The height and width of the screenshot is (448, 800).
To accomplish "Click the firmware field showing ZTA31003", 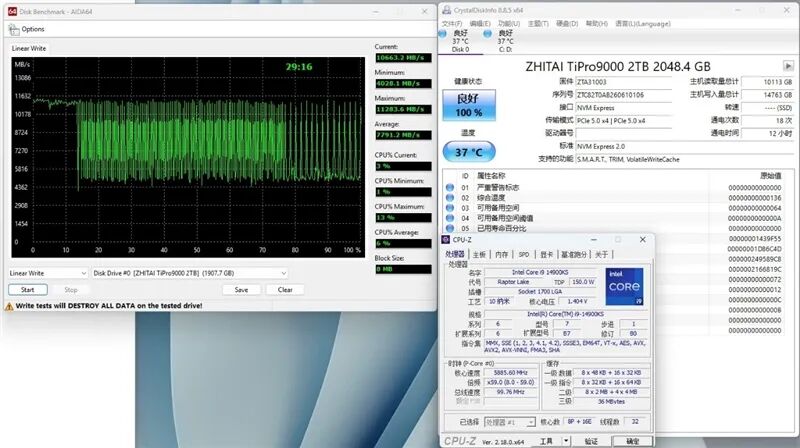I will click(x=623, y=82).
